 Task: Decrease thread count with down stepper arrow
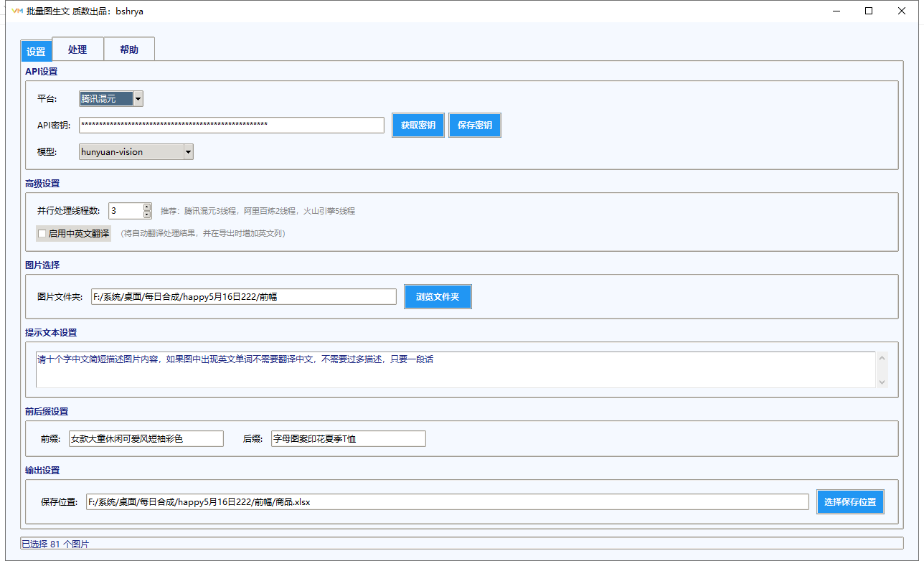click(147, 214)
